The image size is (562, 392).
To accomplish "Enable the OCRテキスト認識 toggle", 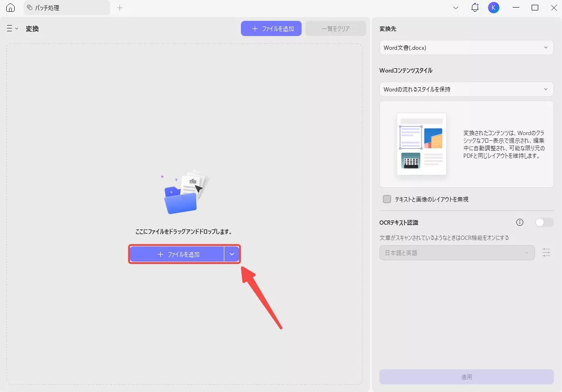I will pyautogui.click(x=544, y=221).
